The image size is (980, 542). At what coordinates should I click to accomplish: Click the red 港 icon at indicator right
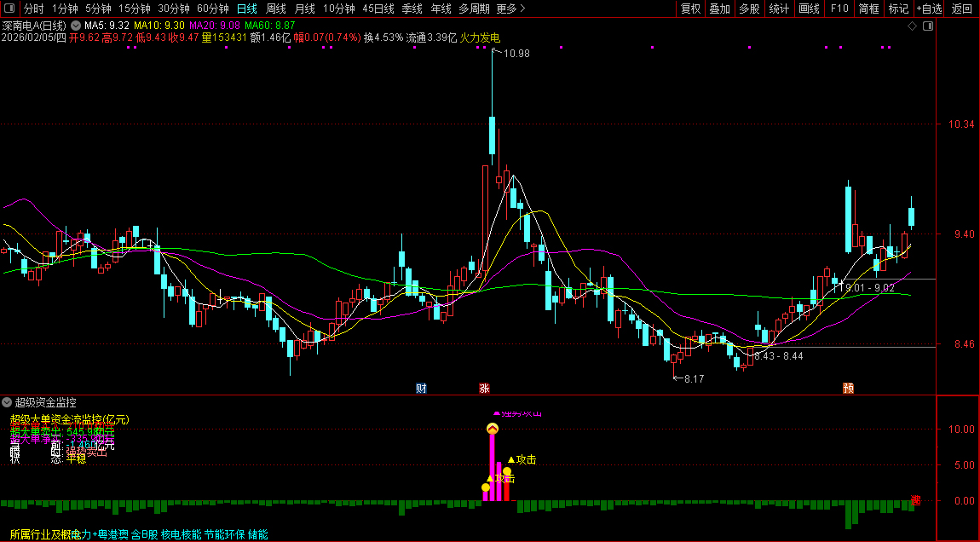coord(916,500)
